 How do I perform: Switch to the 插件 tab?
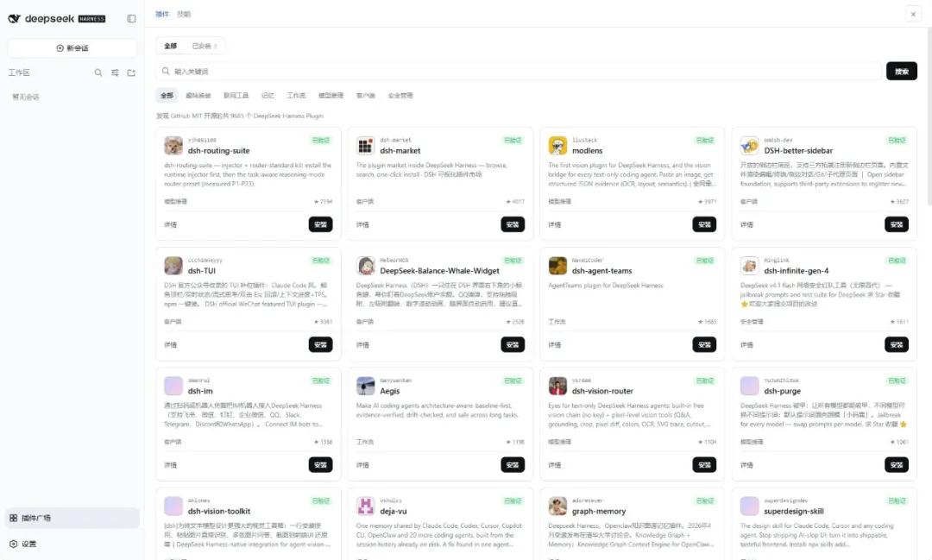point(162,14)
